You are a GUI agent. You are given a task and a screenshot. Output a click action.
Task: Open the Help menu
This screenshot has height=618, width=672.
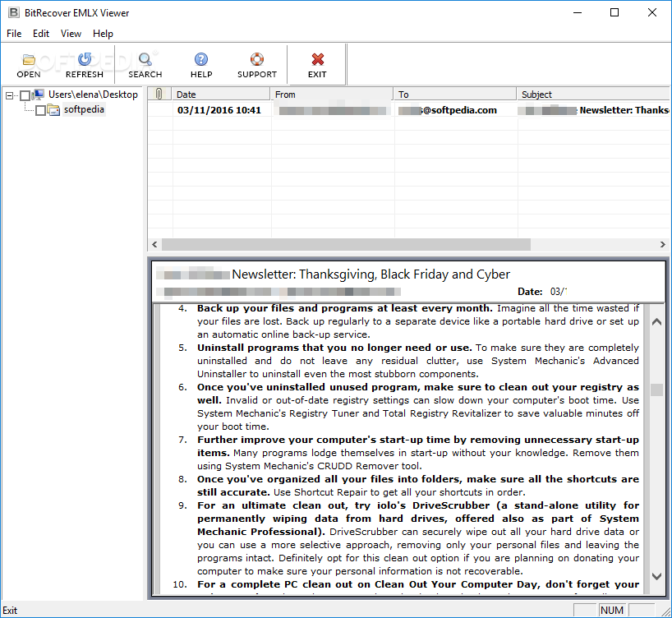(x=103, y=34)
